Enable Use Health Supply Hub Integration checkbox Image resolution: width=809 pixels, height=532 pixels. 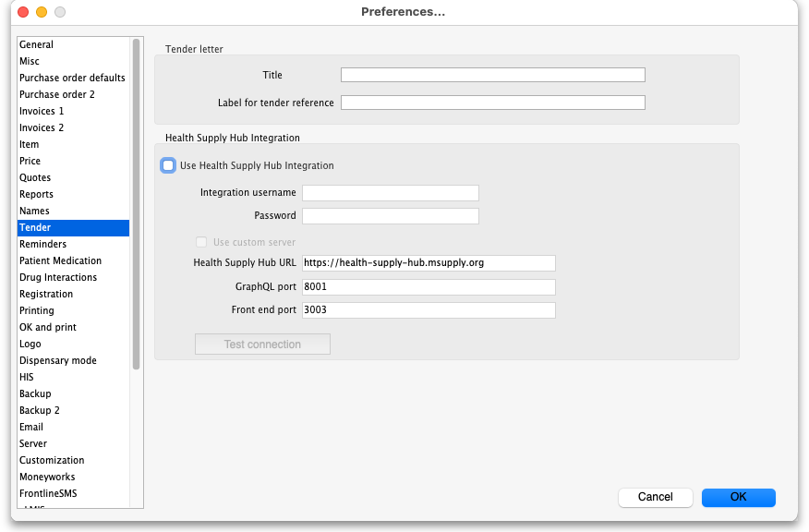[x=168, y=165]
